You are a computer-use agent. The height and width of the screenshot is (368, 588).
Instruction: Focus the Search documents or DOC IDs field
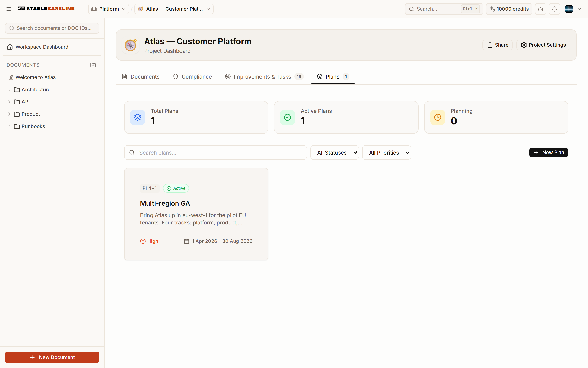click(x=52, y=28)
